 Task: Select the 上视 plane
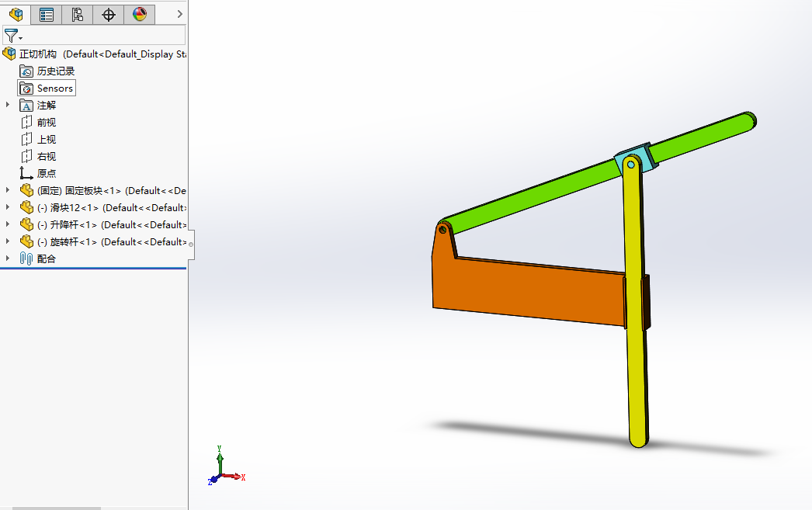[46, 139]
